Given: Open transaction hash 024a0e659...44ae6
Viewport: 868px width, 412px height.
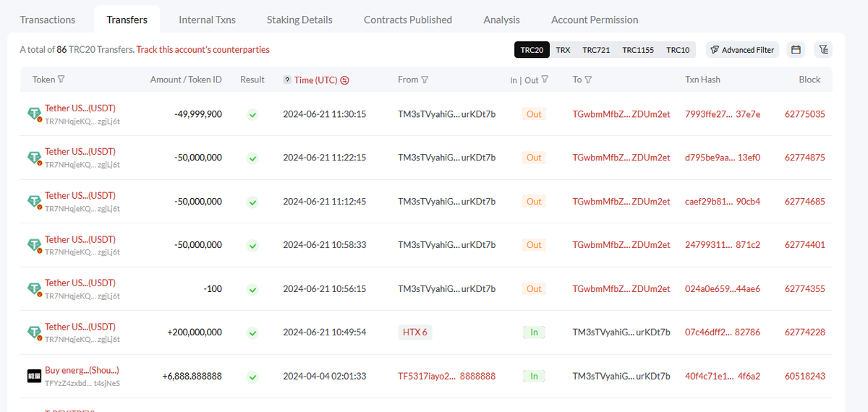Looking at the screenshot, I should click(x=723, y=289).
